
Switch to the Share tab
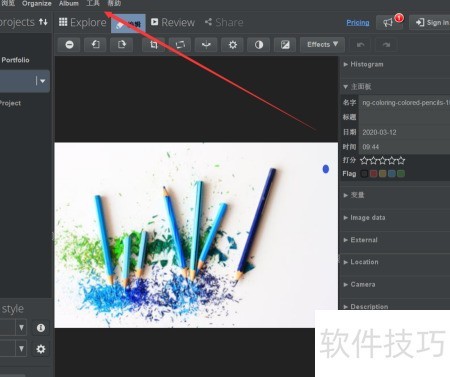[x=224, y=22]
